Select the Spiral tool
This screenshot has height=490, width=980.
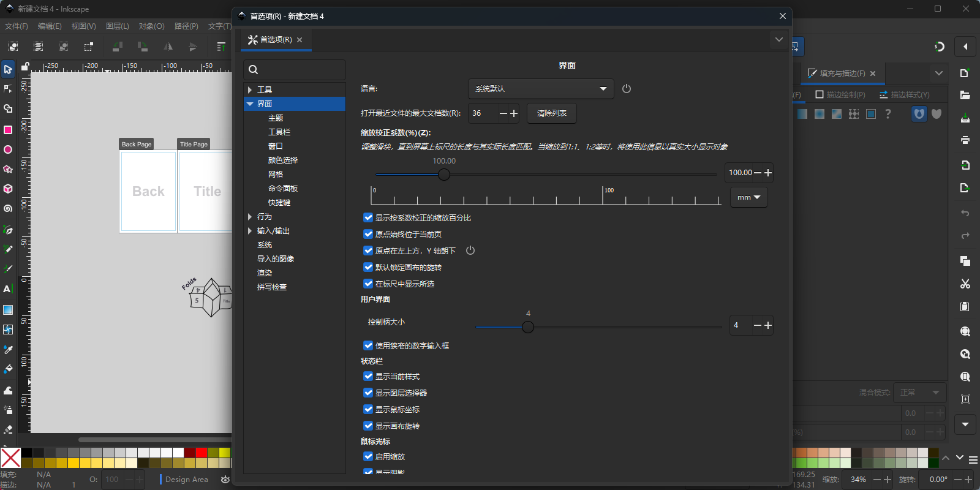coord(8,209)
